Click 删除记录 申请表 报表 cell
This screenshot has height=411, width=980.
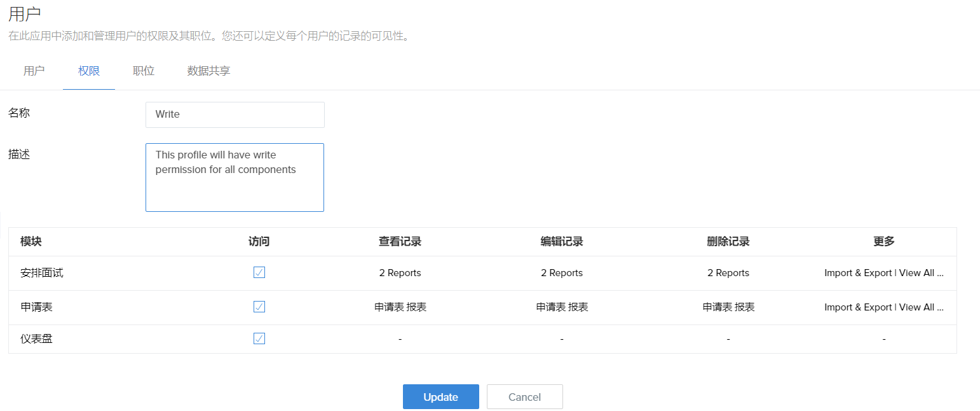[728, 307]
